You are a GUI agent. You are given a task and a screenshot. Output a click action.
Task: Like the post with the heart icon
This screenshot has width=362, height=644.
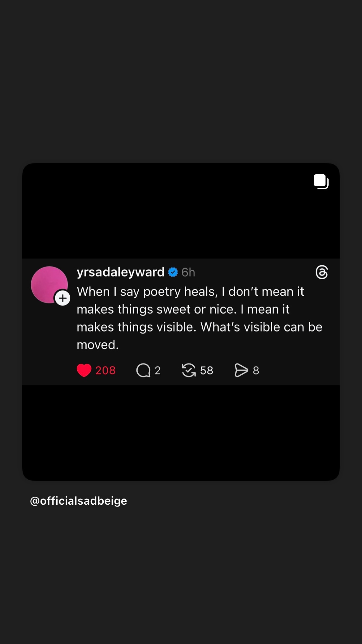tap(84, 370)
